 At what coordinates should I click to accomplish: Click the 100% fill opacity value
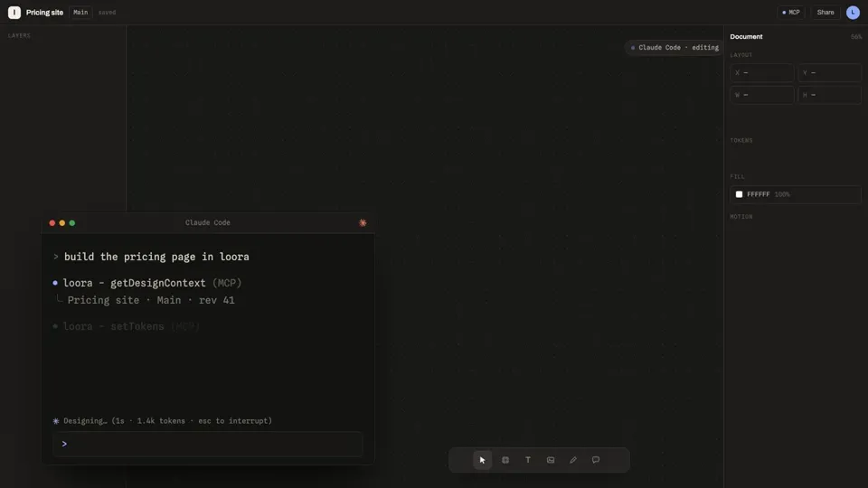[x=782, y=194]
